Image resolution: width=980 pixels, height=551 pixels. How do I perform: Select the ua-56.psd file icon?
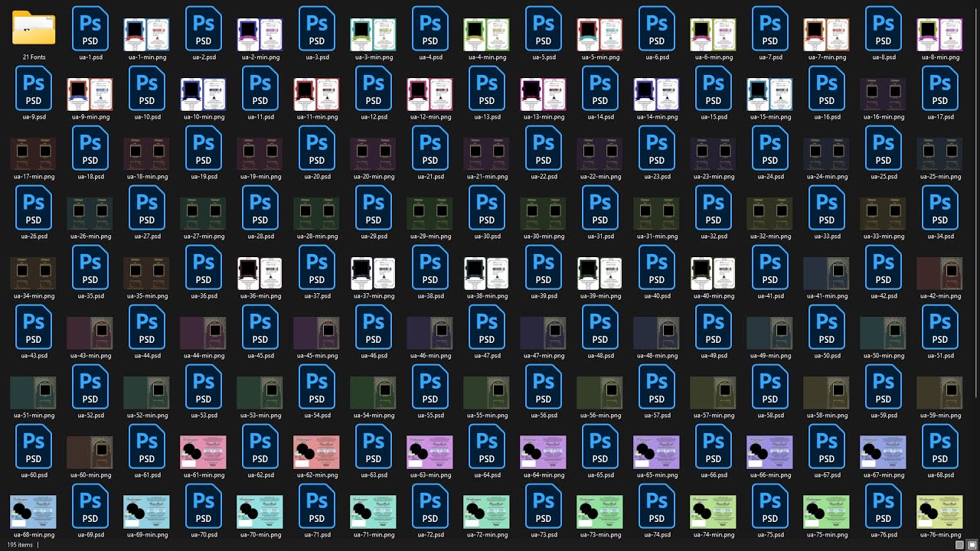(x=544, y=387)
